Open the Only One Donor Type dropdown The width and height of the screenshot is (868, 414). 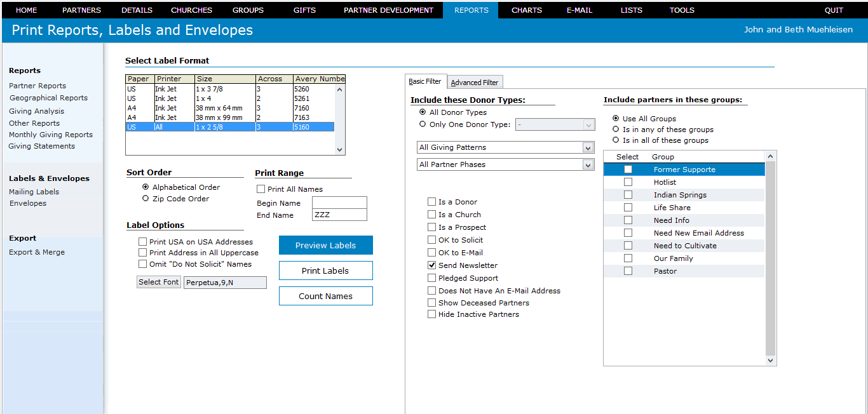[x=555, y=124]
